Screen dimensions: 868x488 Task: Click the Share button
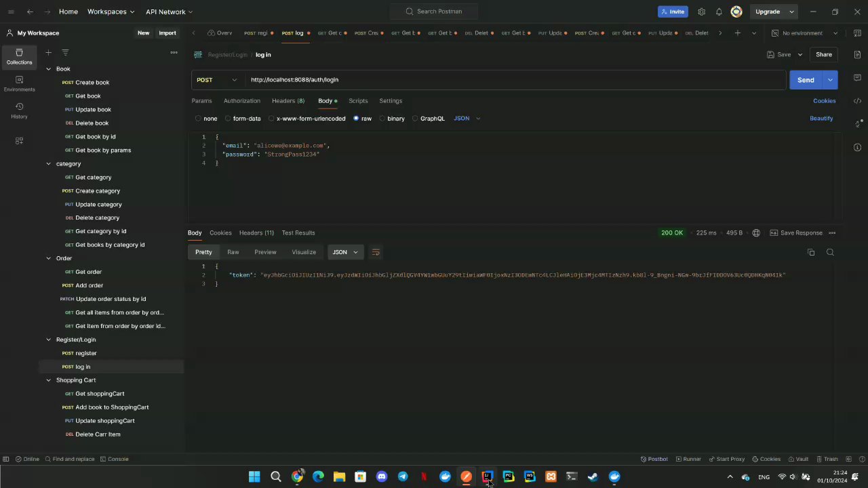click(823, 54)
